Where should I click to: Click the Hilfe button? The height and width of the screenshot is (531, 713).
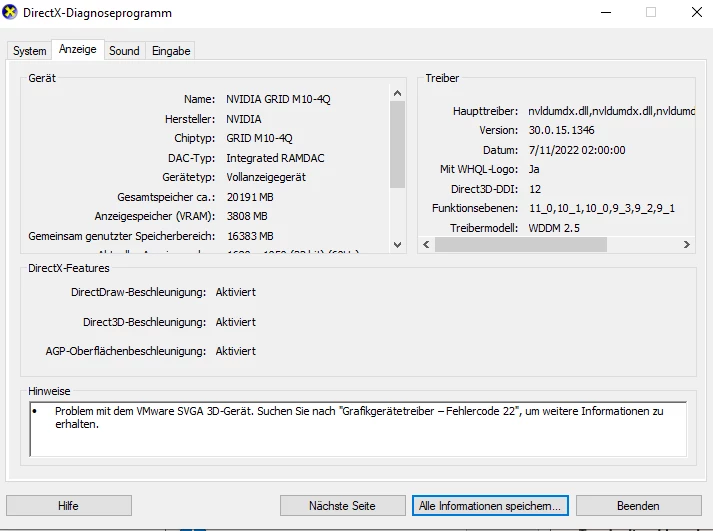tap(69, 506)
